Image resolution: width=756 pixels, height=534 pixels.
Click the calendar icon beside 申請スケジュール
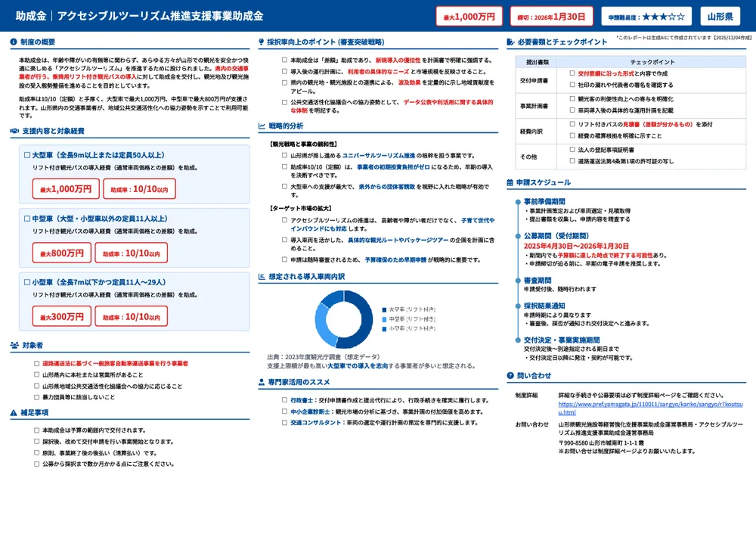point(510,182)
